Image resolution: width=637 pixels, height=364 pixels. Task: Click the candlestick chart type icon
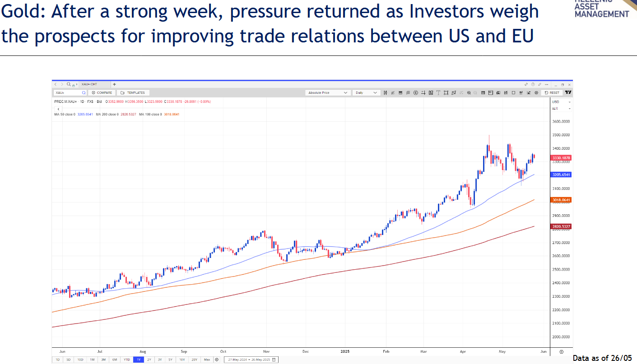tap(386, 92)
